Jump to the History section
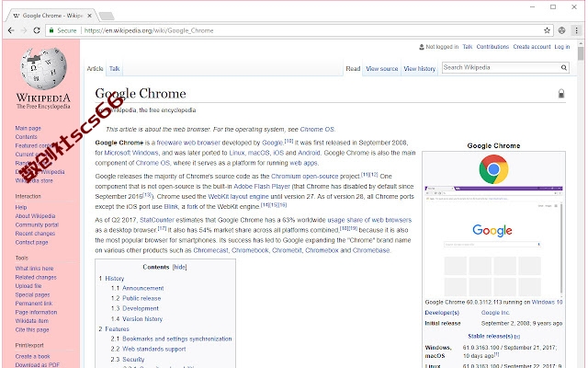 click(114, 278)
